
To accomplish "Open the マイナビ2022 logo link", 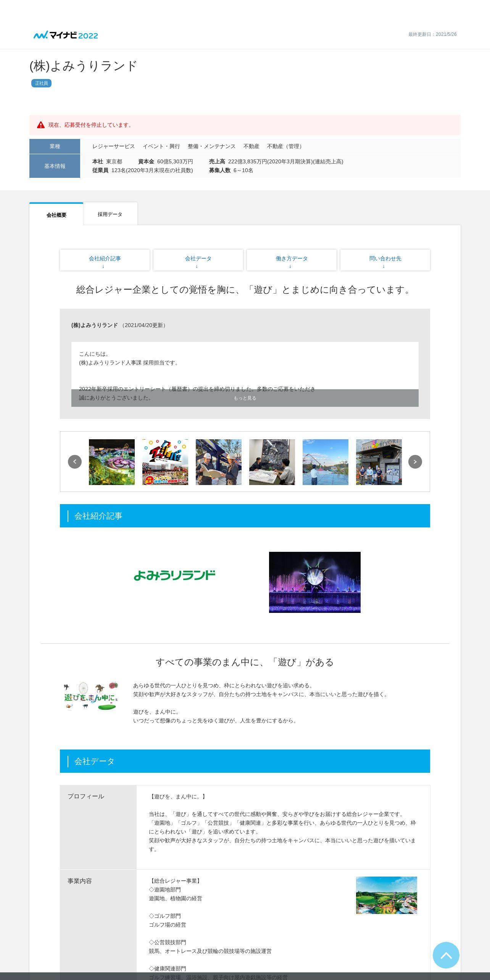I will point(66,35).
